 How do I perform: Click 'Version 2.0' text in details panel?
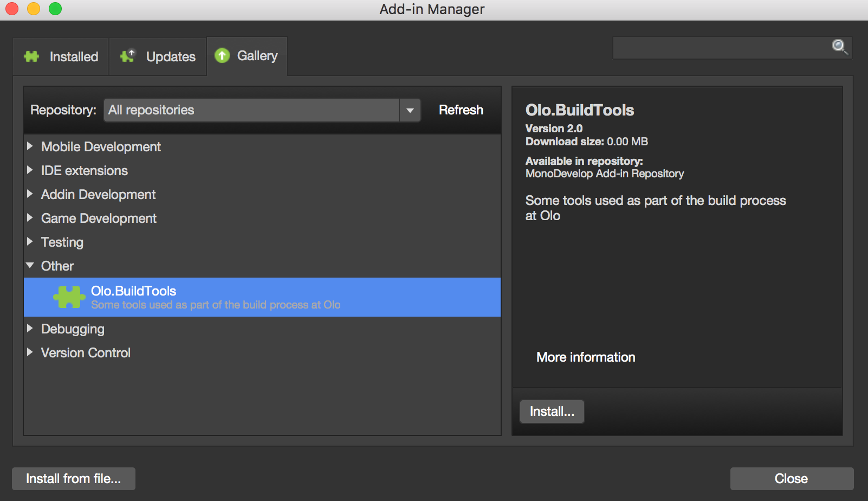pyautogui.click(x=554, y=129)
